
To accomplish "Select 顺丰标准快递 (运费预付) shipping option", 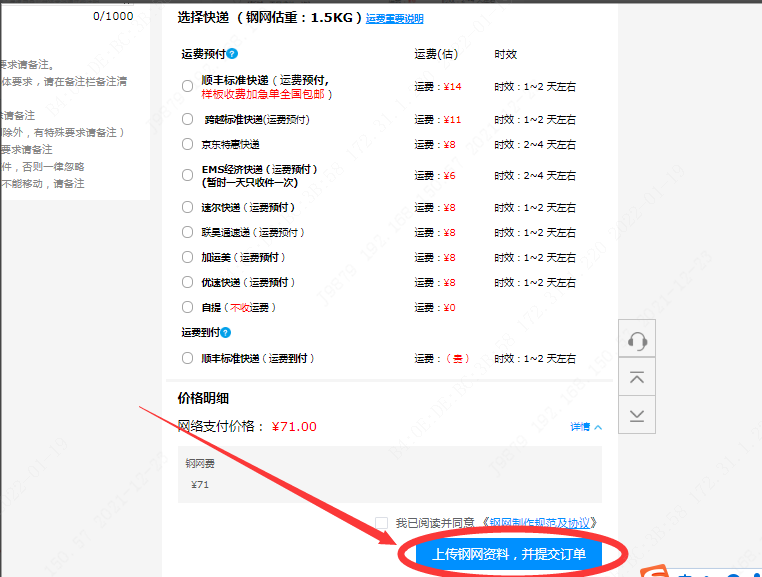I will 187,87.
